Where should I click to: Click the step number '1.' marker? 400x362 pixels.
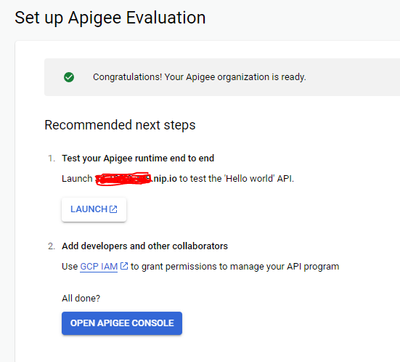coord(51,158)
